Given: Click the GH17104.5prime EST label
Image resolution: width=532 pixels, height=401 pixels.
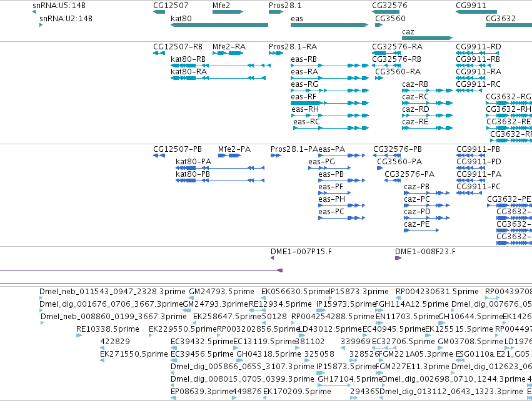Looking at the screenshot, I should coord(351,379).
